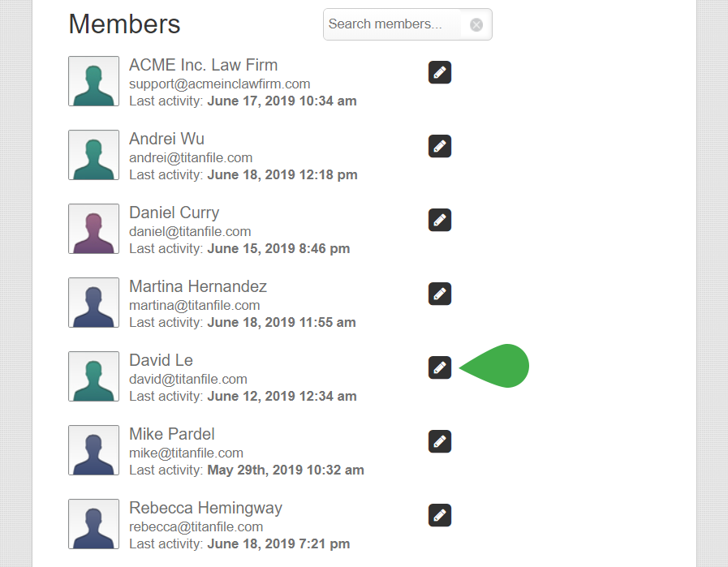The height and width of the screenshot is (567, 728).
Task: Open the Martina Hernandez name link
Action: (197, 286)
